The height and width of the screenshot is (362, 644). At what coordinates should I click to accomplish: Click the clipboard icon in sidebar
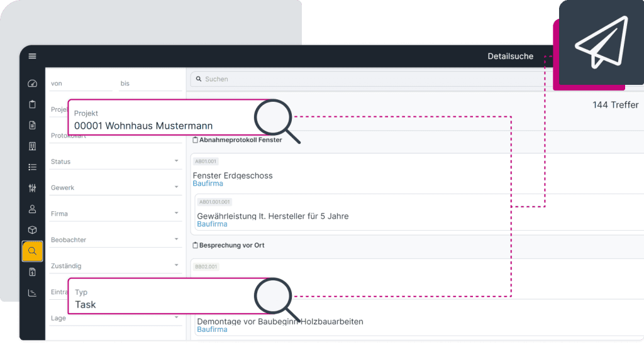click(33, 104)
